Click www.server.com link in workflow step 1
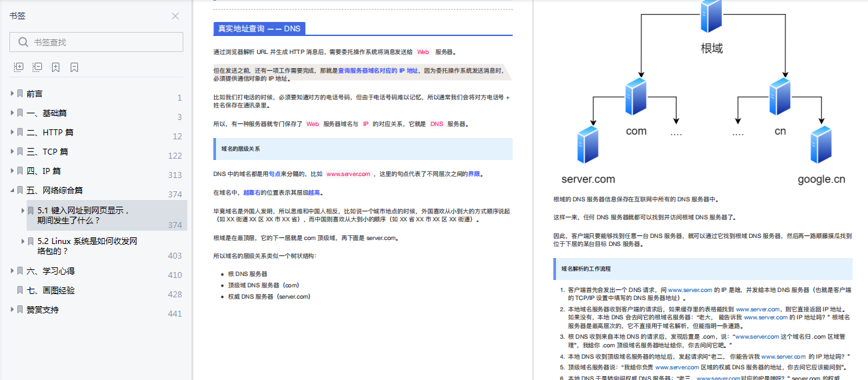Image resolution: width=868 pixels, height=380 pixels. click(x=690, y=291)
